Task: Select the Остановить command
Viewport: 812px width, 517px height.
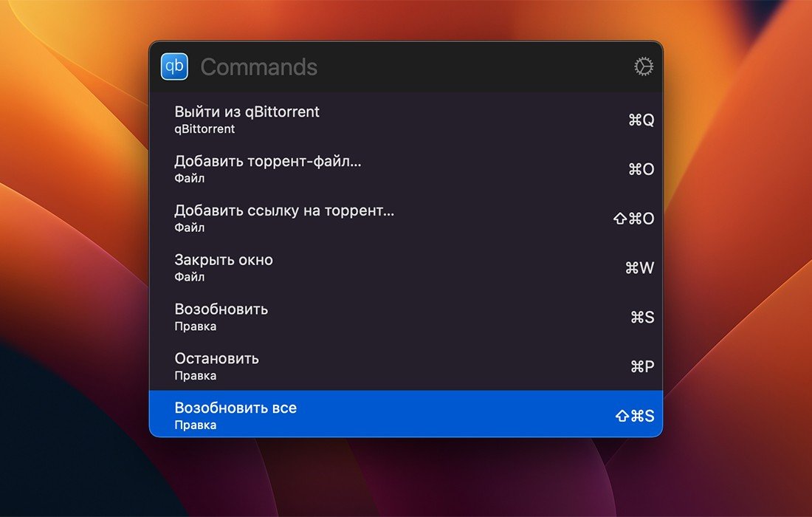Action: [x=405, y=366]
